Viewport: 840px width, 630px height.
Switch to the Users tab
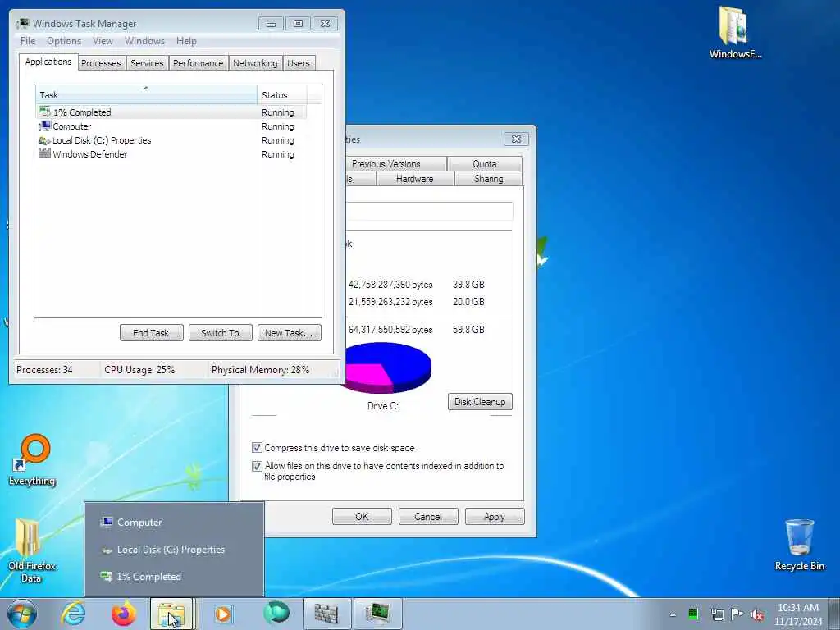tap(299, 63)
